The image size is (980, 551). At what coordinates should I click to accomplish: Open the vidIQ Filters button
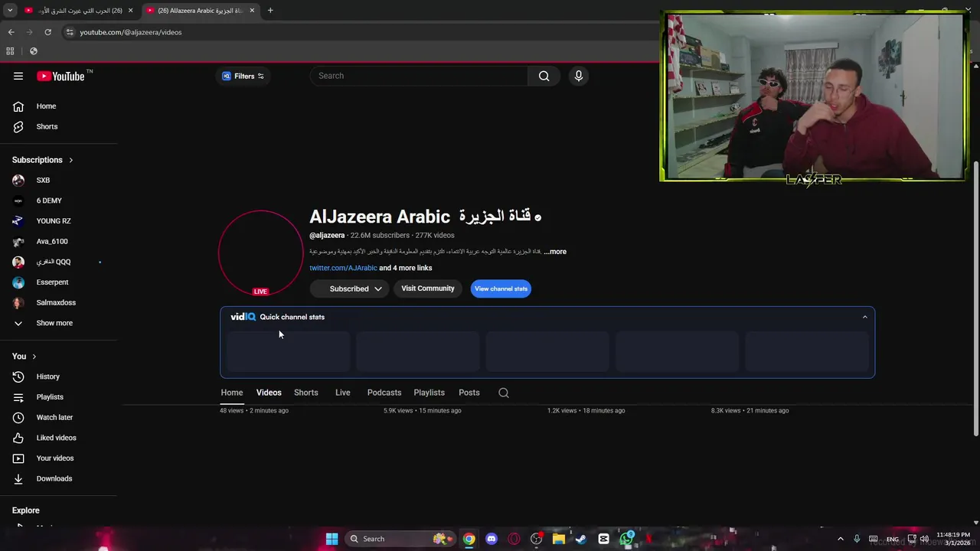[x=243, y=76]
